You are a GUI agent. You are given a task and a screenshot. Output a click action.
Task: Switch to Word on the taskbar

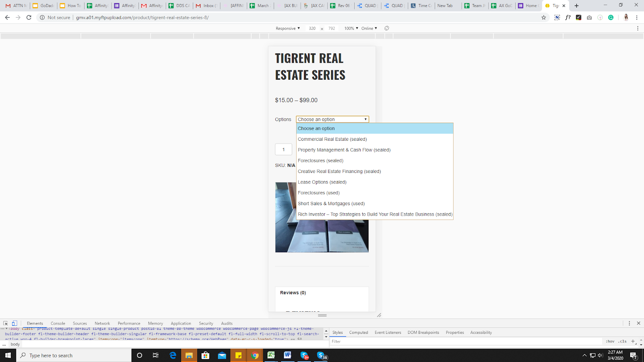(x=287, y=355)
